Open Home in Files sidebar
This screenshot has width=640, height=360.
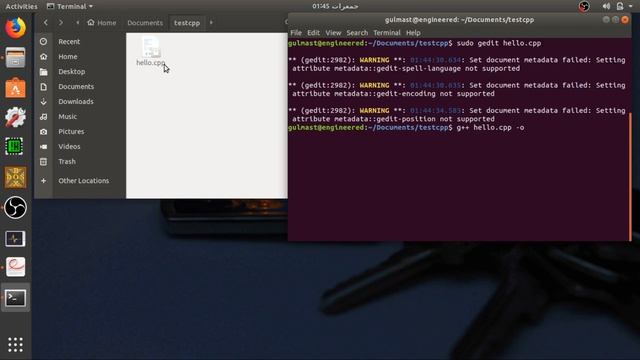(x=68, y=57)
